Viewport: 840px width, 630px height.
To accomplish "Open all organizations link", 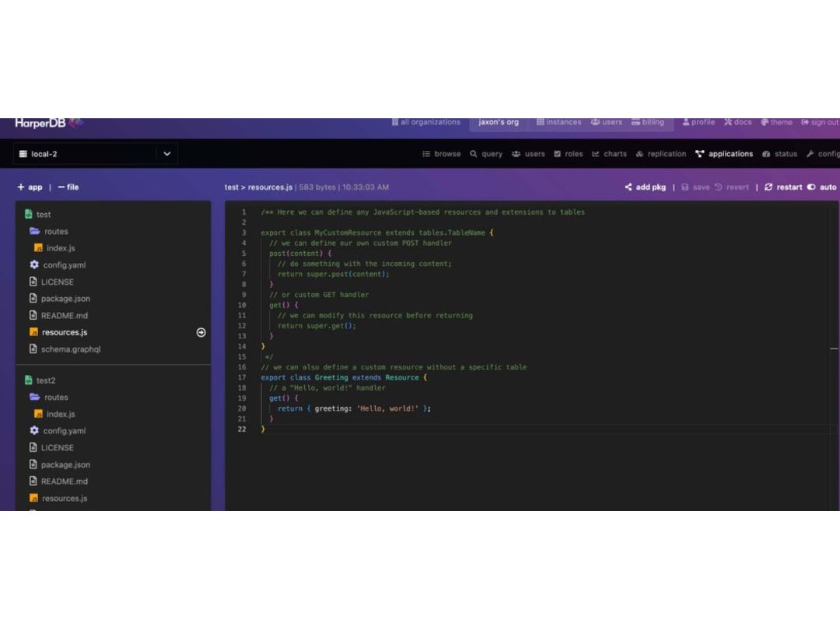I will click(426, 122).
